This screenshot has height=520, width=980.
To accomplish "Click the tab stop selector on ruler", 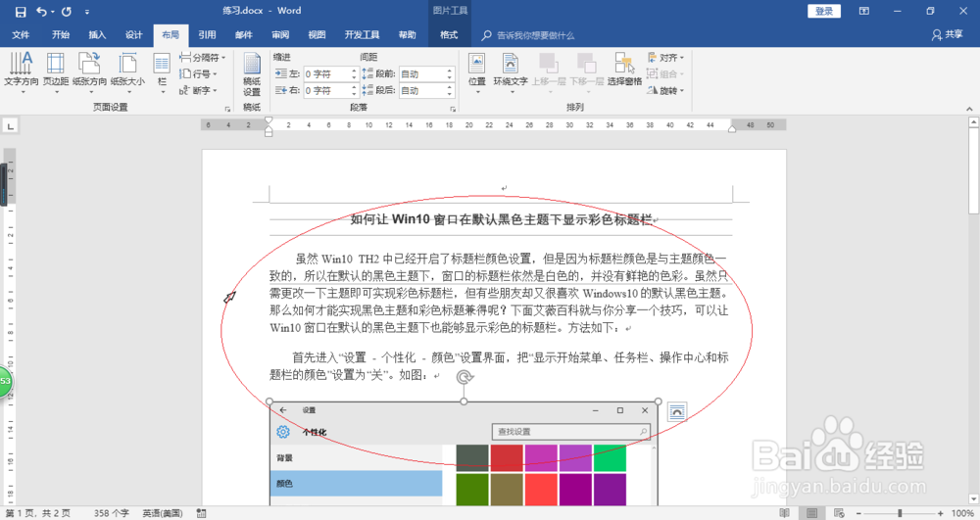I will 10,126.
